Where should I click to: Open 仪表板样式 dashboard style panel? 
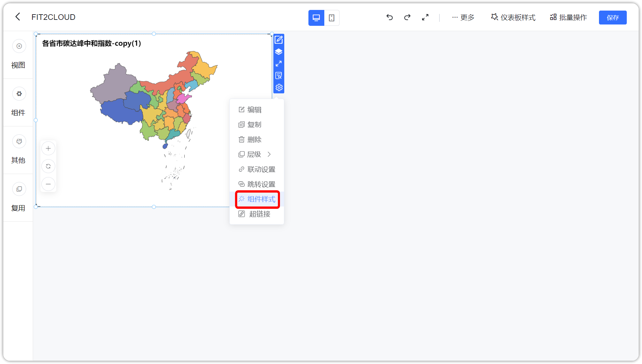click(x=513, y=18)
